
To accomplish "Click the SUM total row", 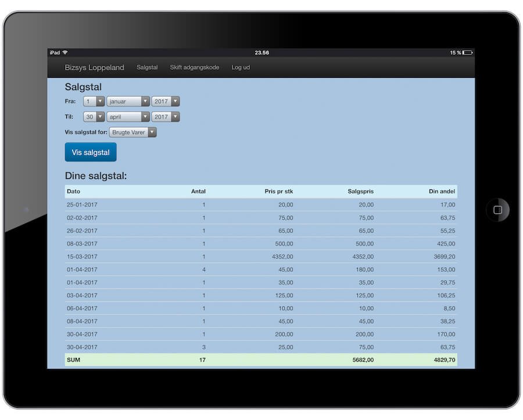I will point(261,361).
